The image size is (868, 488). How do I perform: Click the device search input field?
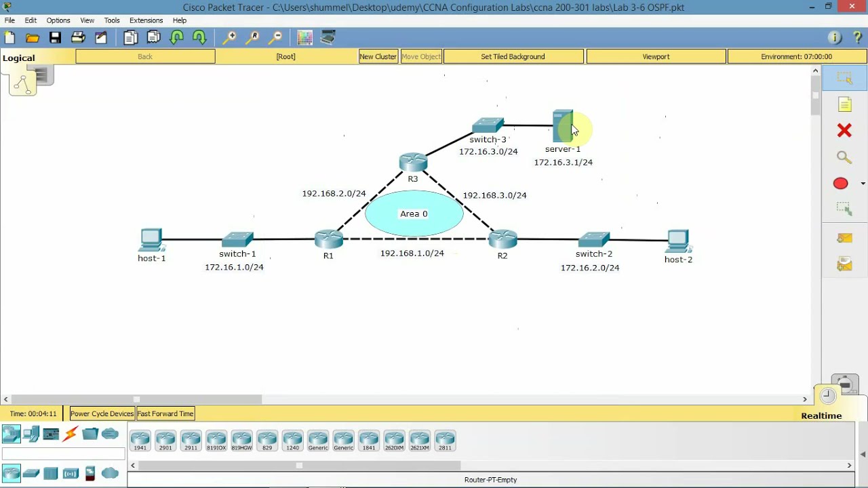coord(64,454)
